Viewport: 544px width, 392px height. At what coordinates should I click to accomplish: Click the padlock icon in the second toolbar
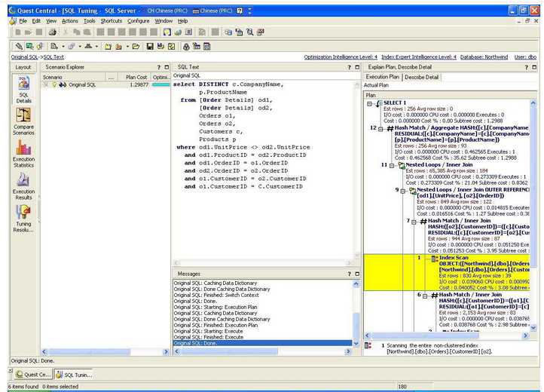pyautogui.click(x=186, y=46)
